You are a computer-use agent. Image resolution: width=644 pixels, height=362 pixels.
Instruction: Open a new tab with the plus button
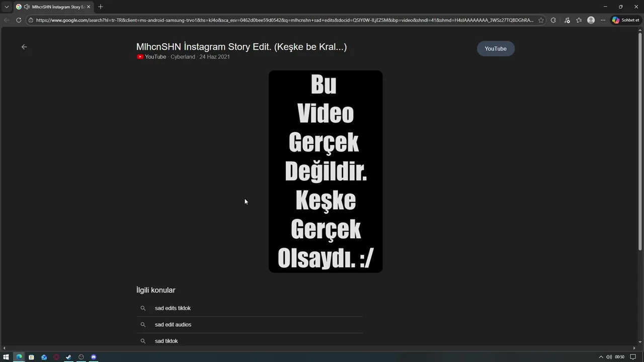click(x=101, y=7)
